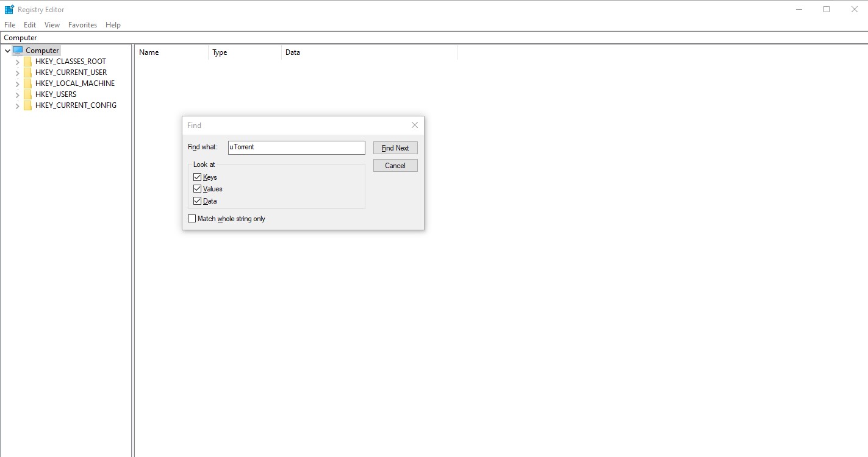
Task: Click the HKEY_LOCAL_MACHINE folder icon
Action: click(x=27, y=83)
